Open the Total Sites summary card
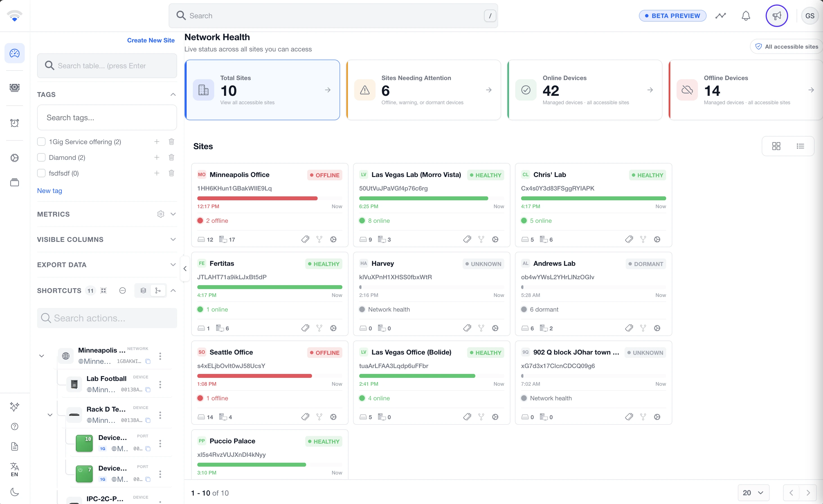The image size is (823, 504). point(262,90)
